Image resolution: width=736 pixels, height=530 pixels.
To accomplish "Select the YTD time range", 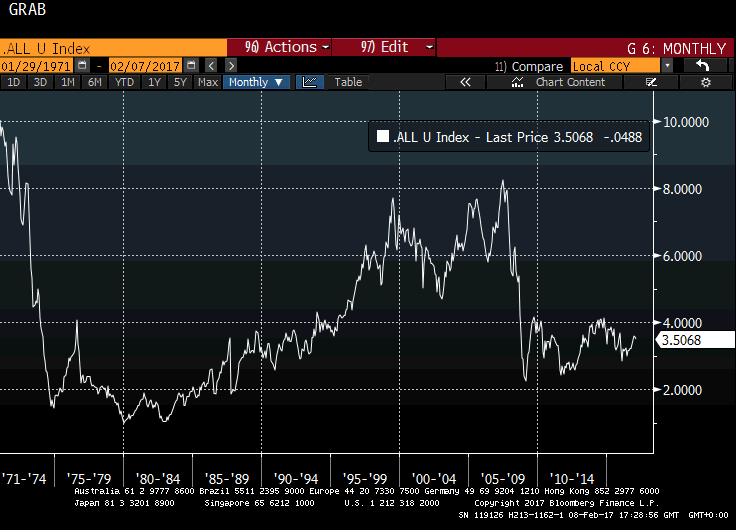I will 124,82.
